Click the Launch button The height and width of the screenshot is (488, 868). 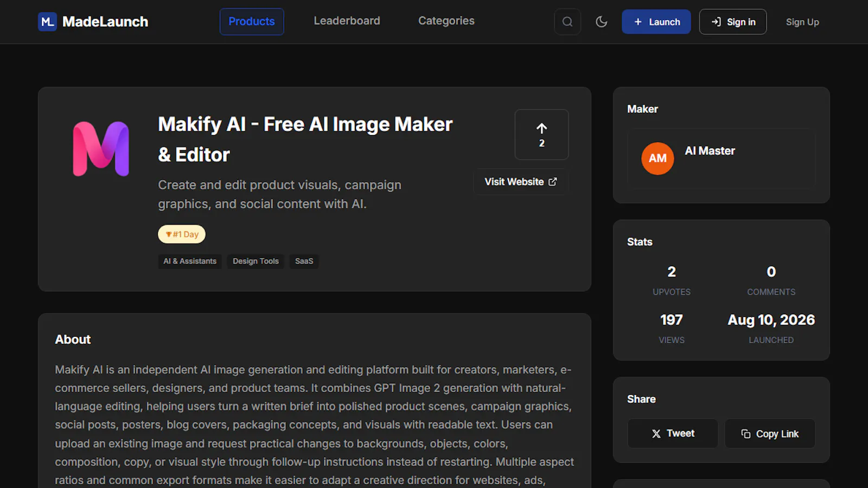[x=656, y=22]
